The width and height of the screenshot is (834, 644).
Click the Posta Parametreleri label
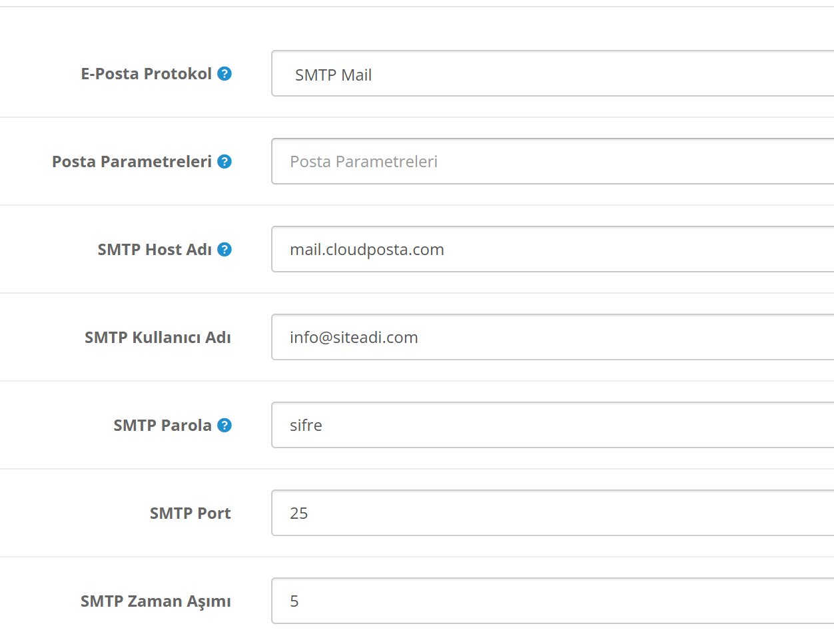pos(133,161)
